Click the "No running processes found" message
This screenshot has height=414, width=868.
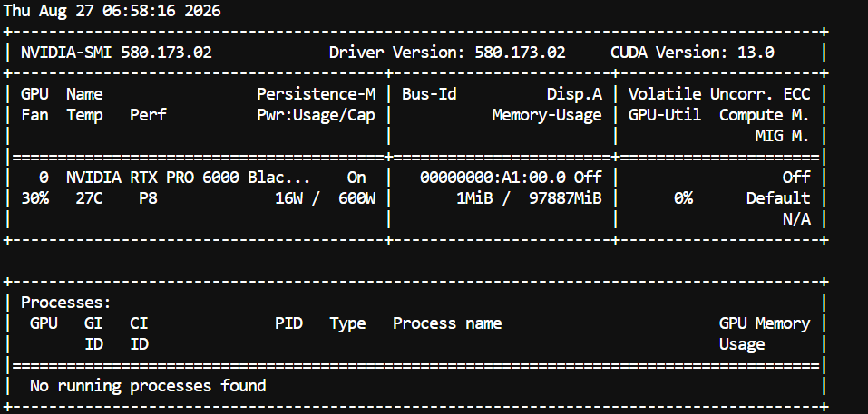coord(148,385)
